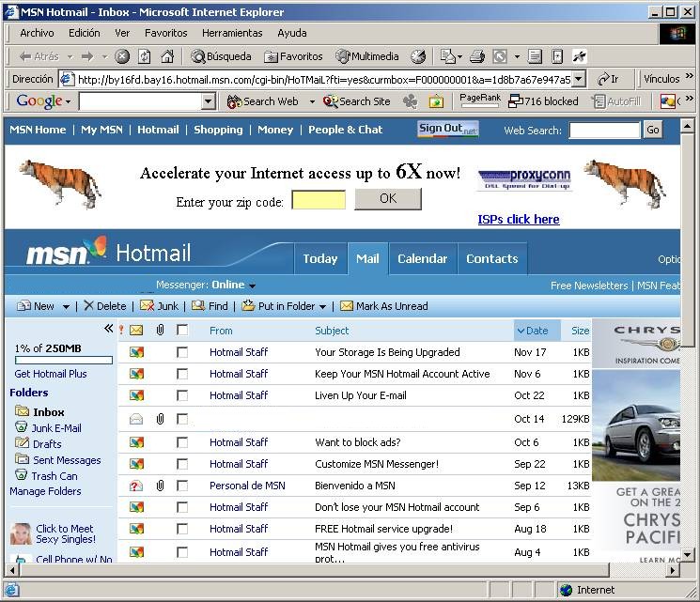The height and width of the screenshot is (602, 700).
Task: Click the IE Home toolbar icon
Action: tap(167, 56)
